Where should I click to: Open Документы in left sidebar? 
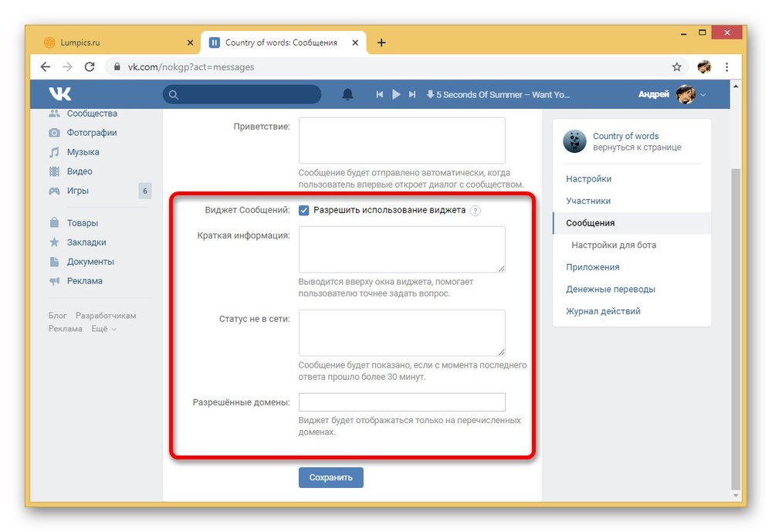tap(90, 262)
